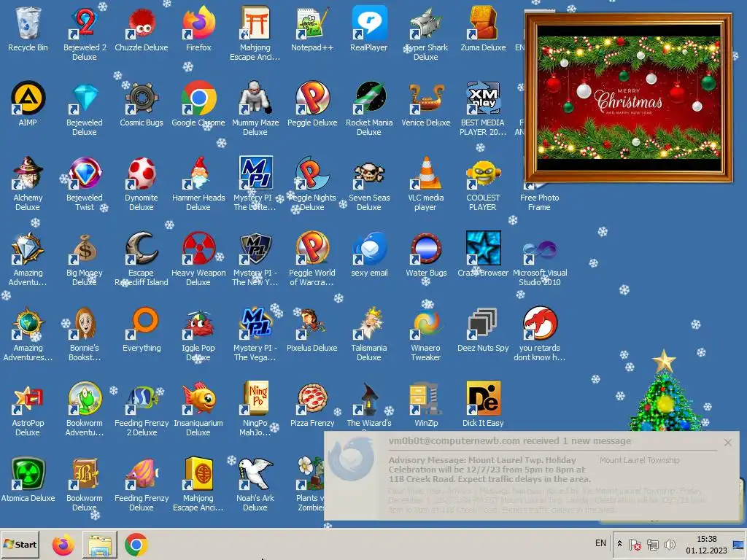Open Action Center flag tray icon

point(635,544)
